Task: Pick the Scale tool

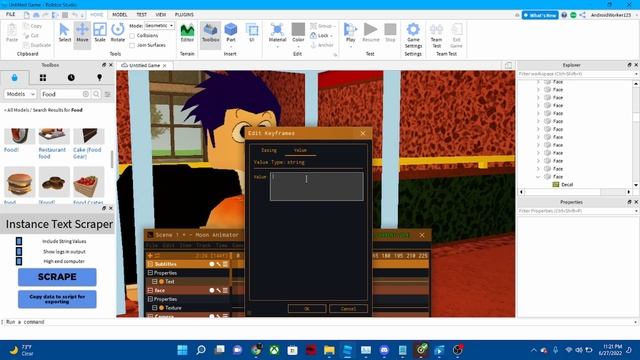Action: click(100, 33)
